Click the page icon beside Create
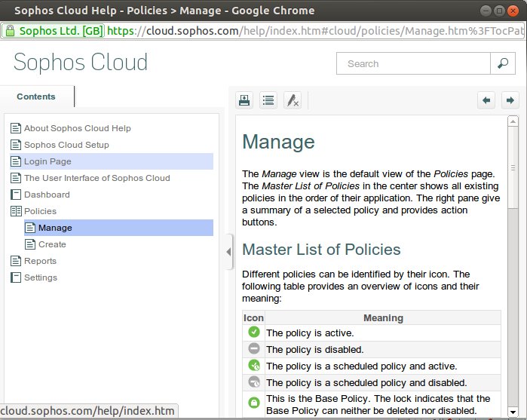The width and height of the screenshot is (527, 420). click(x=30, y=244)
